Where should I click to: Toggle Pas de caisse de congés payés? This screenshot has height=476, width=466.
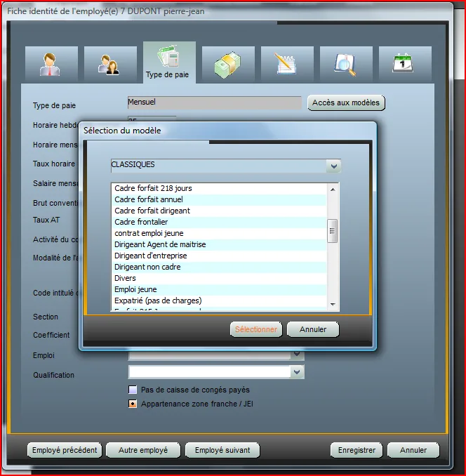[x=133, y=390]
